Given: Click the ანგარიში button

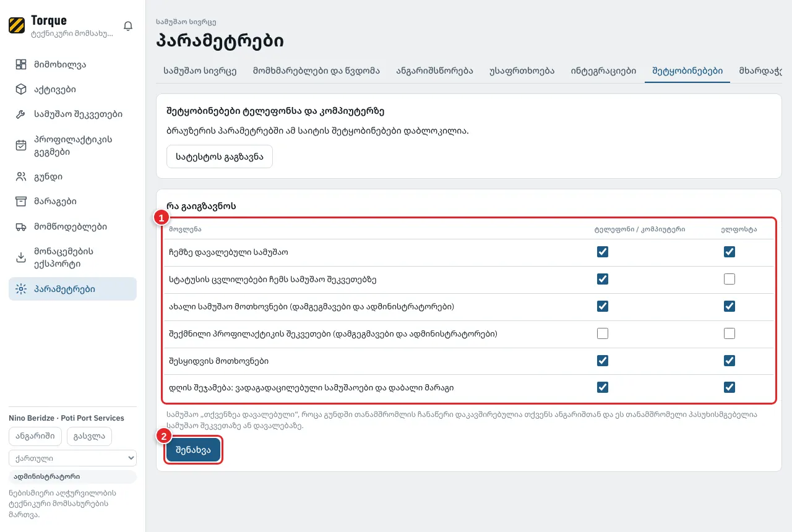Looking at the screenshot, I should click(x=35, y=436).
